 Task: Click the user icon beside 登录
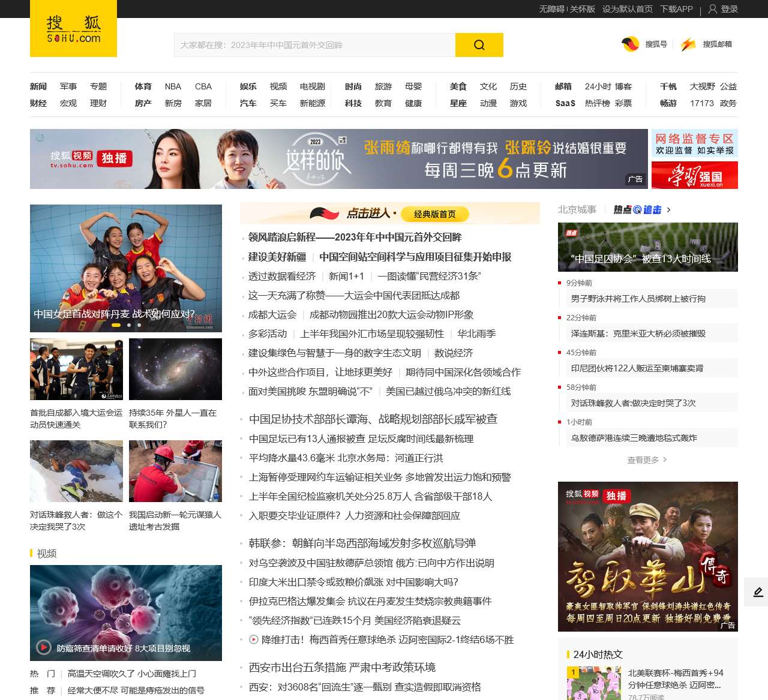pos(712,9)
